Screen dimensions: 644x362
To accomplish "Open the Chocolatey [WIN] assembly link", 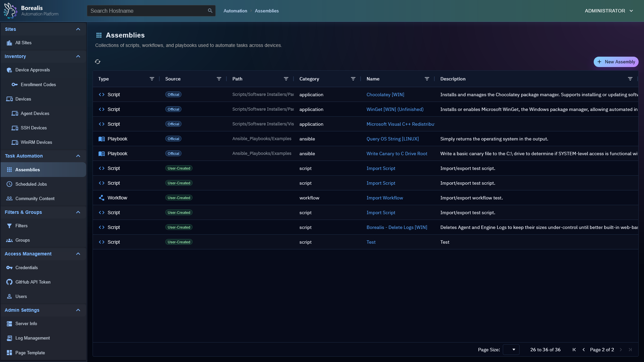I will pyautogui.click(x=385, y=95).
